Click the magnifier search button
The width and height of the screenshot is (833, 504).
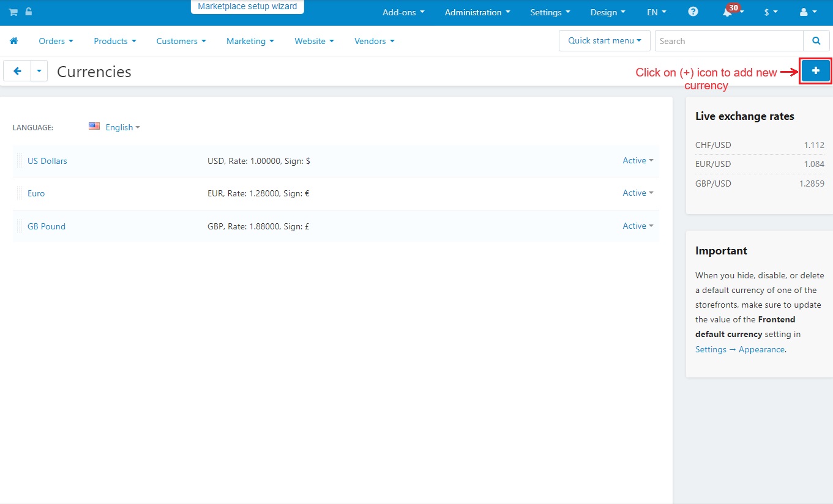816,41
